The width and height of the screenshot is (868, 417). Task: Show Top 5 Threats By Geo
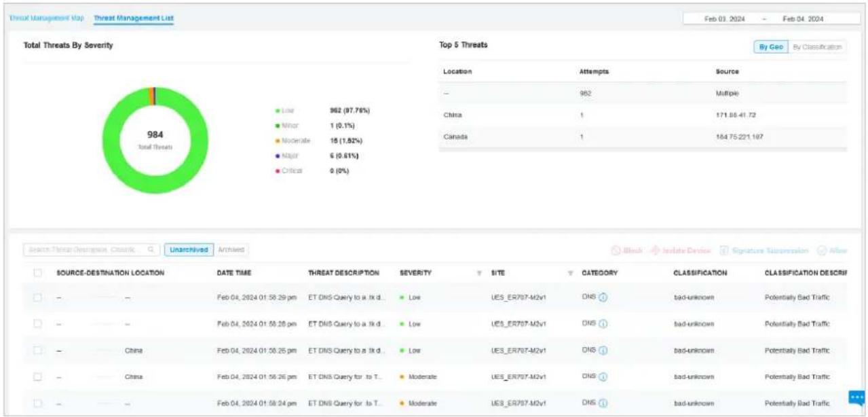772,47
